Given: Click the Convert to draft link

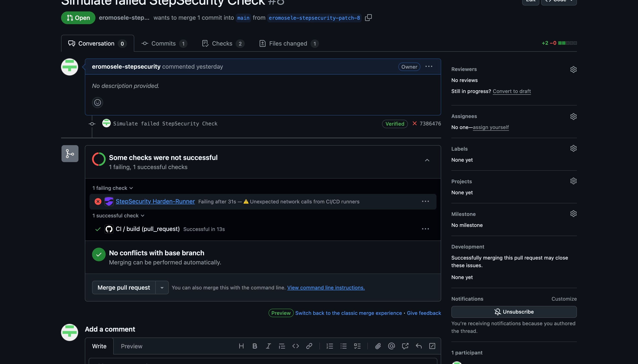Looking at the screenshot, I should (x=512, y=91).
